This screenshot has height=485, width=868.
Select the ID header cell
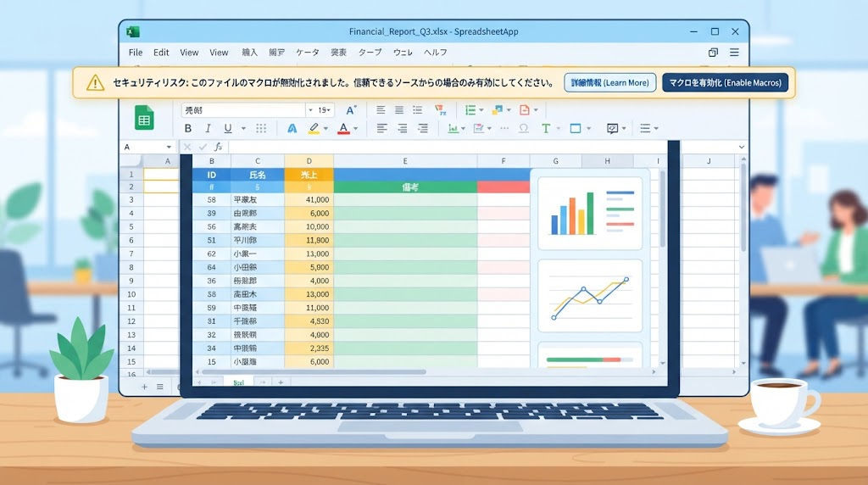pyautogui.click(x=211, y=175)
